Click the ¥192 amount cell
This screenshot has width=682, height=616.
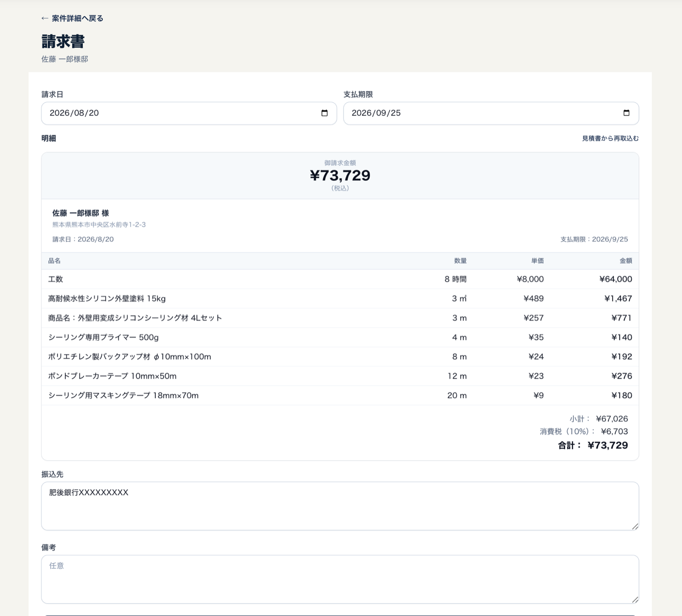[x=622, y=356]
